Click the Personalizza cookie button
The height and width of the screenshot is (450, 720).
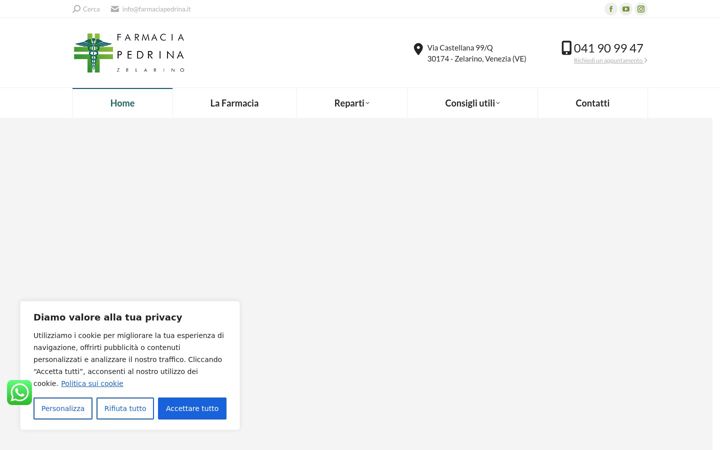tap(63, 408)
